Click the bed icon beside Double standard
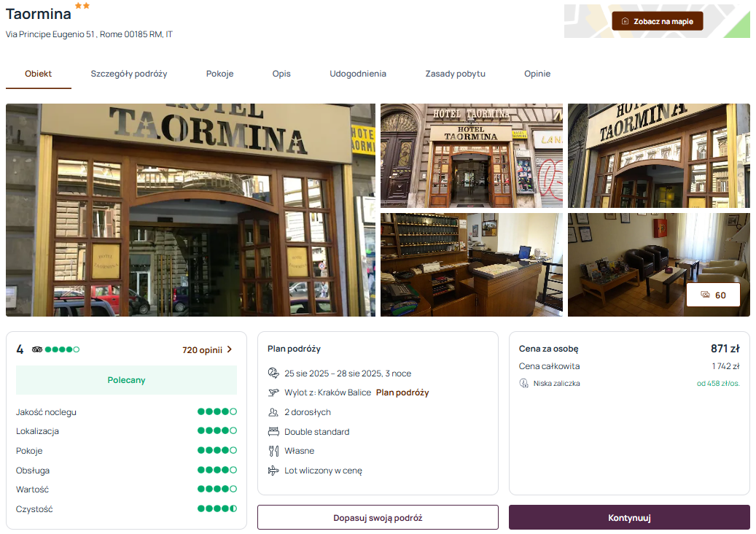Viewport: 756px width, 534px height. click(273, 431)
